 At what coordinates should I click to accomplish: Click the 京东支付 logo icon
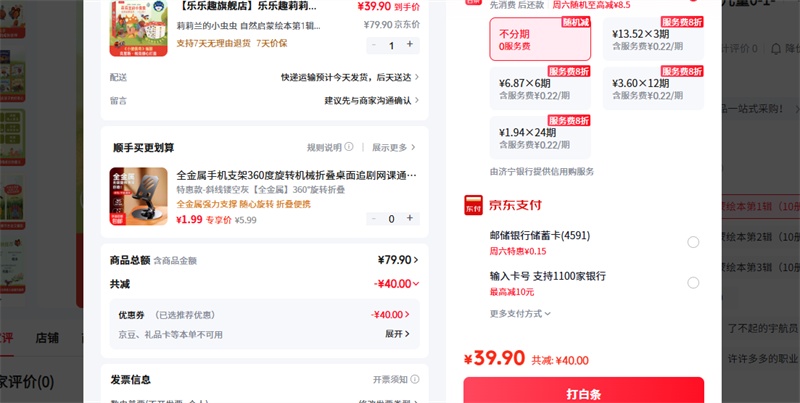coord(473,205)
